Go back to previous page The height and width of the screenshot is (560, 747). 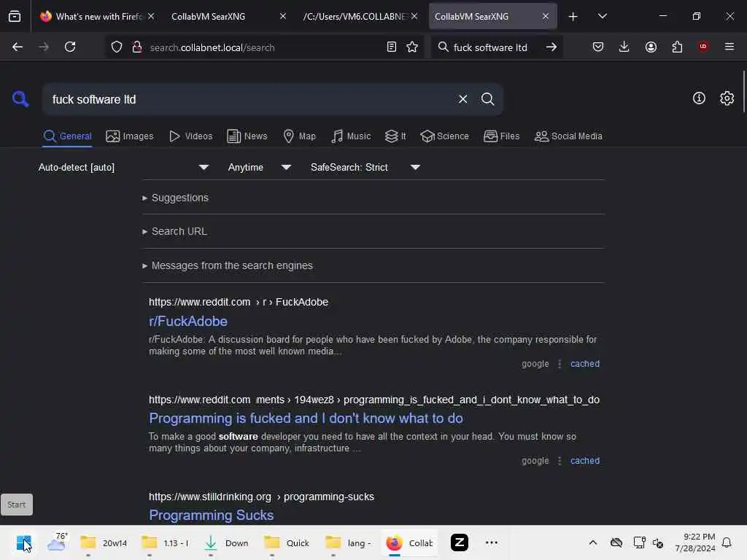18,47
